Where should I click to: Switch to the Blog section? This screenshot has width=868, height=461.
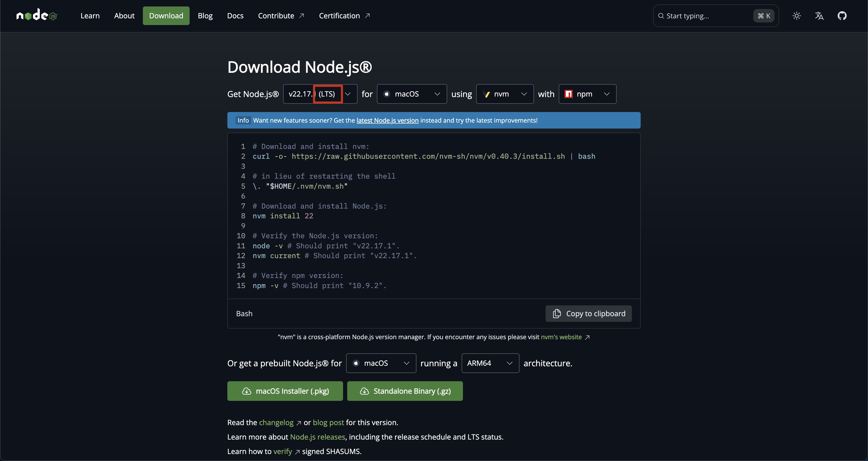coord(205,15)
